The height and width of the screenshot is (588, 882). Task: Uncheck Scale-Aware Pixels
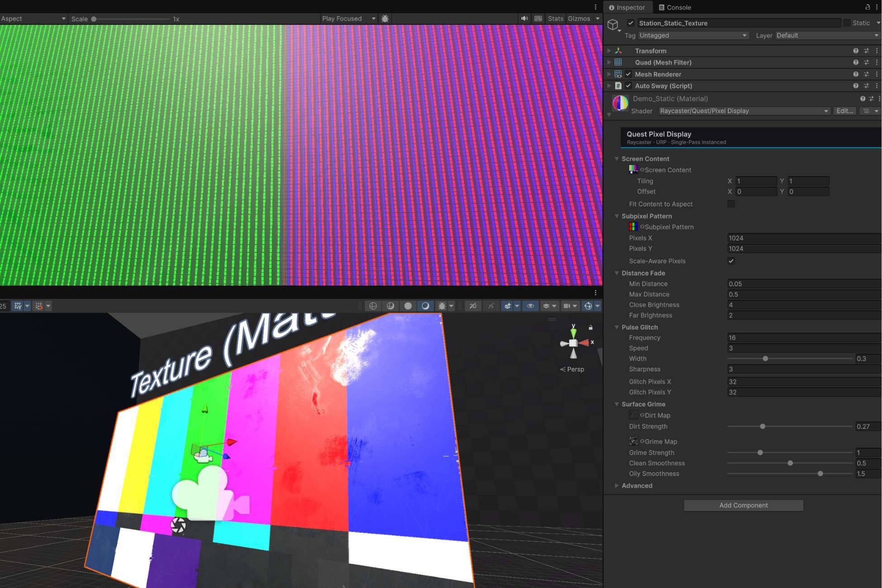click(731, 261)
